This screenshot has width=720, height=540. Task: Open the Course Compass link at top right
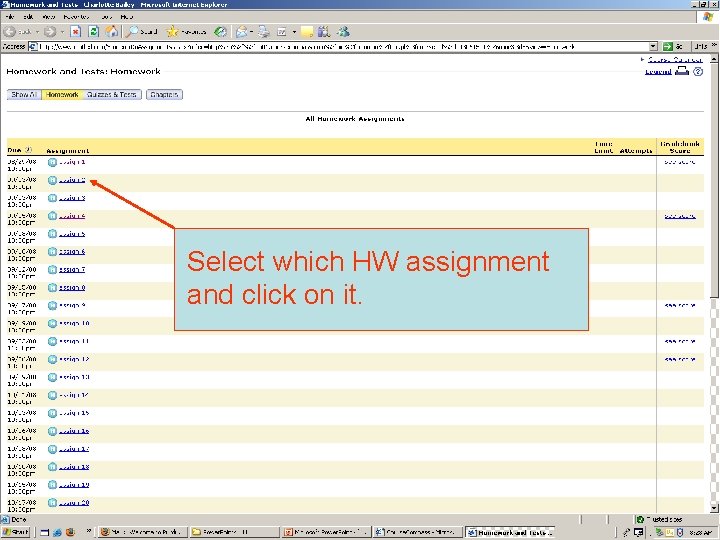pyautogui.click(x=675, y=60)
